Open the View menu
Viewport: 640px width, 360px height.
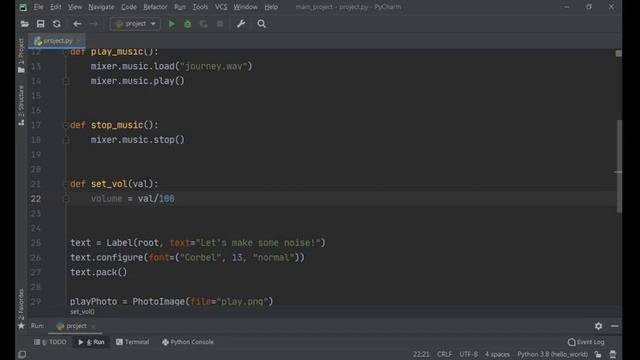[75, 7]
